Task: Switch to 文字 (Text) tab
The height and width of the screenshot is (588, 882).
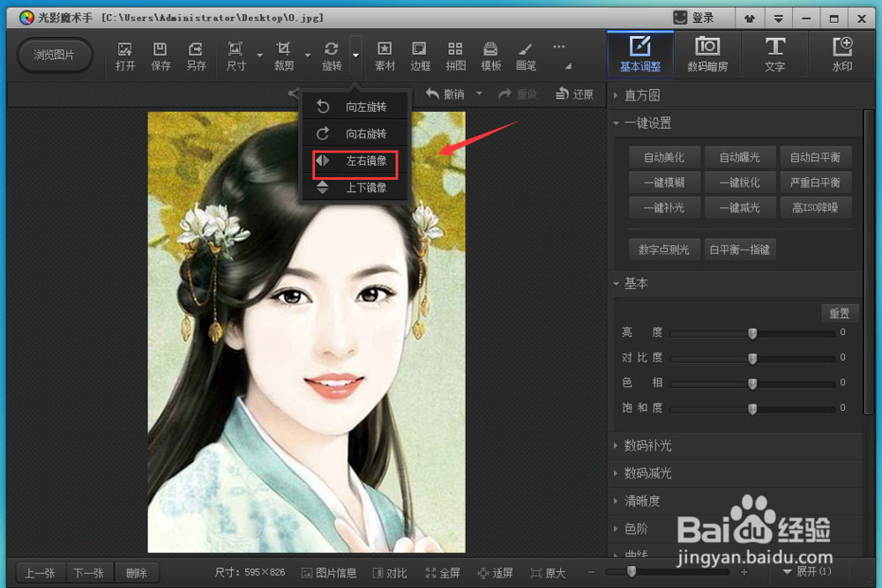Action: point(774,54)
